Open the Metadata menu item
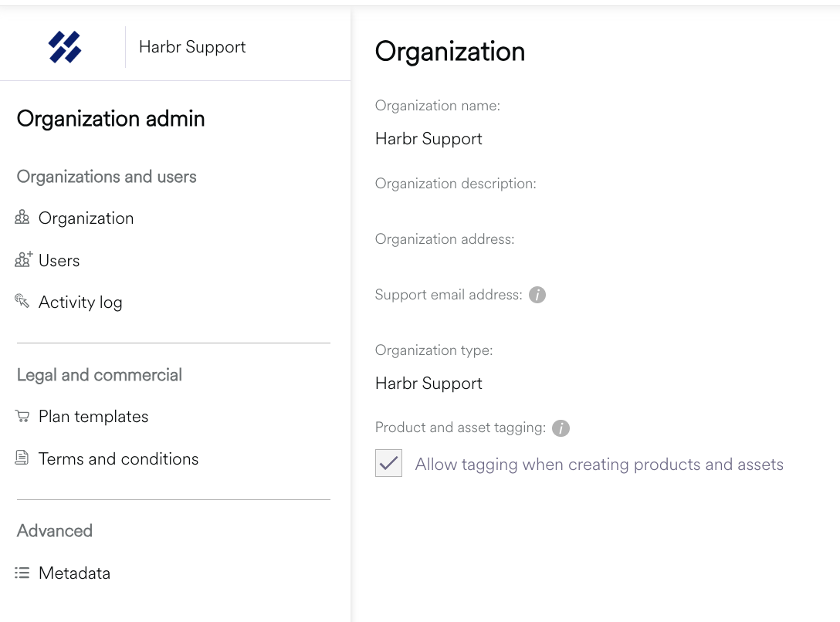 pos(74,573)
